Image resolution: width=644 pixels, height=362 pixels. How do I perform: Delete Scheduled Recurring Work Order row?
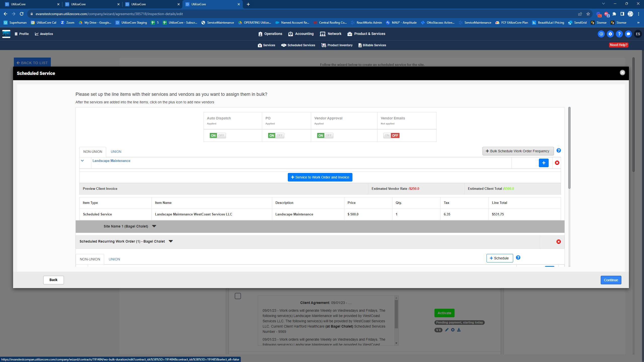coord(558,242)
